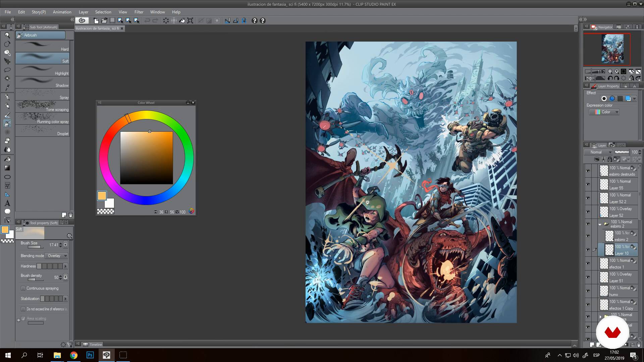Toggle lock layer icon in Layer panel
Screen dimensions: 644x362
(x=610, y=159)
